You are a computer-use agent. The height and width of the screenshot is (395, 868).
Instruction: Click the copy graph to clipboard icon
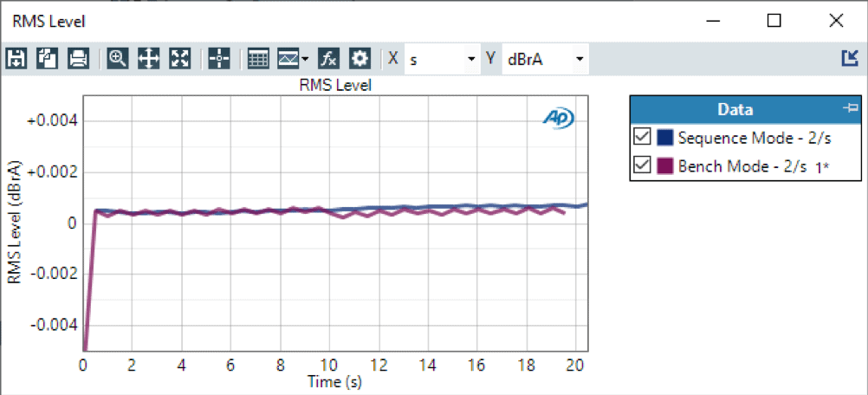click(47, 59)
